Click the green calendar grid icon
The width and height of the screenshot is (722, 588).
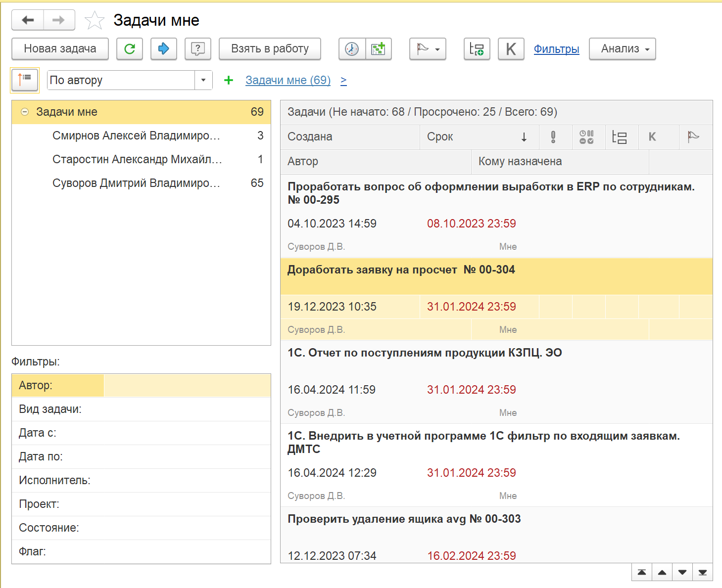point(379,49)
